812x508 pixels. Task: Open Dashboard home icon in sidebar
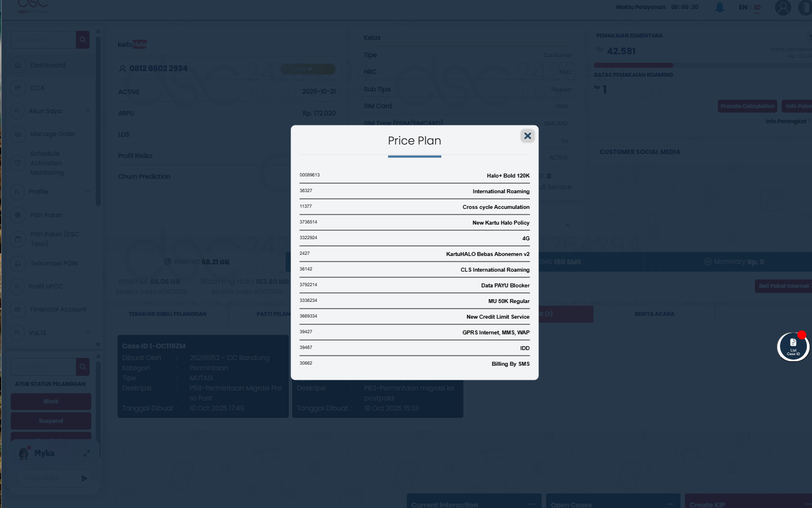tap(18, 65)
